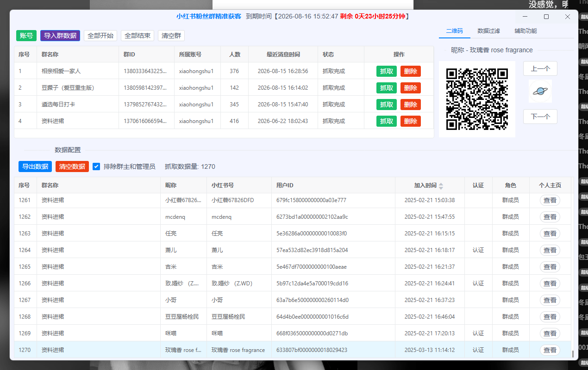Click 查看 for row 1266
This screenshot has width=588, height=370.
click(x=550, y=284)
